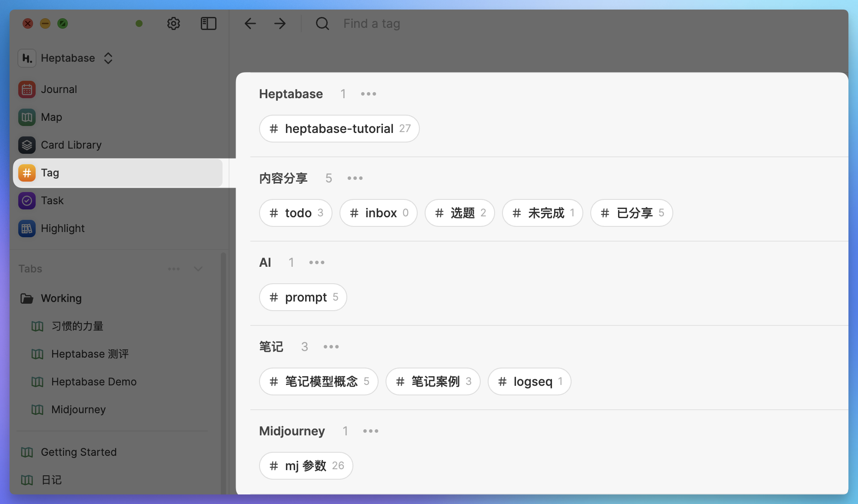Open the Highlight icon in sidebar
Viewport: 858px width, 504px height.
click(x=27, y=229)
